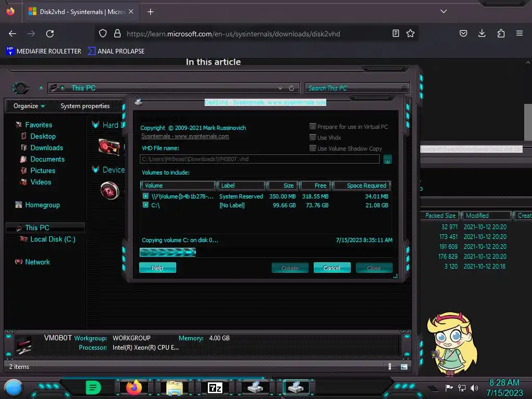
Task: Switch Explorer to large icons view
Action: (x=404, y=366)
